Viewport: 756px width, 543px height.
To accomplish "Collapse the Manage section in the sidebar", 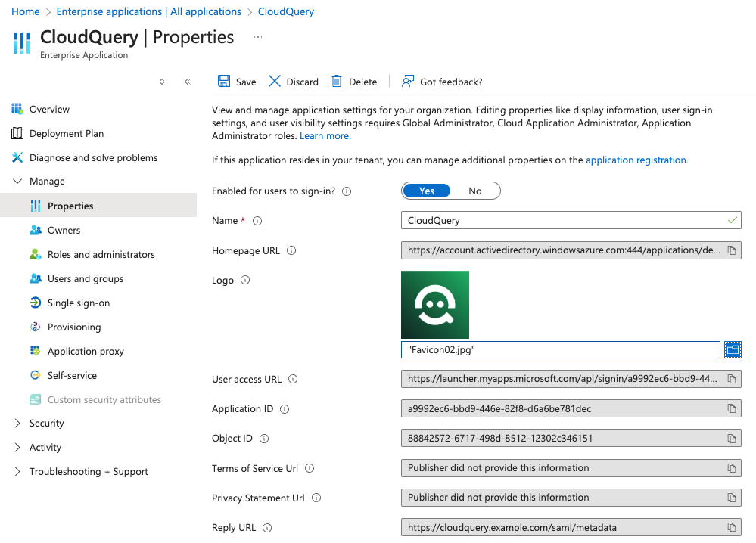I will [x=17, y=182].
